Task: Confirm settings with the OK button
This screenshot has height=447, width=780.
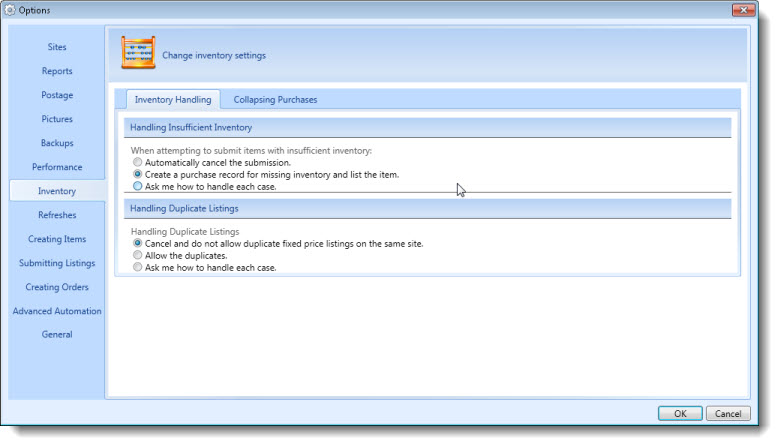Action: tap(680, 413)
